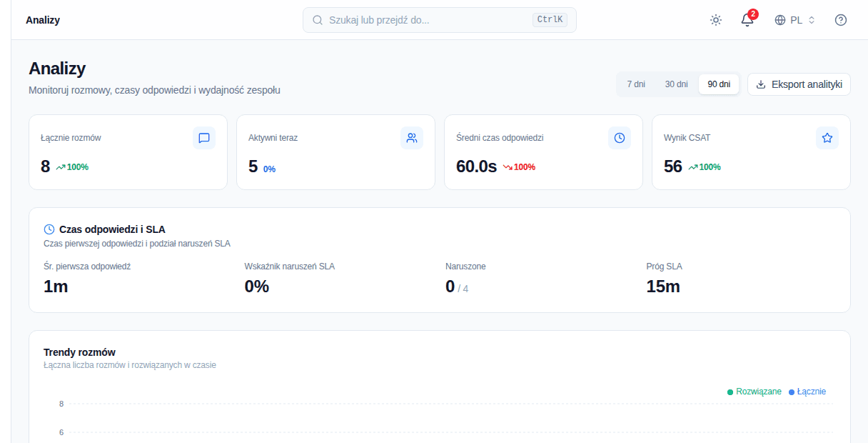Open the notifications bell with 2 alerts
Viewport: 868px width, 443px height.
(747, 20)
